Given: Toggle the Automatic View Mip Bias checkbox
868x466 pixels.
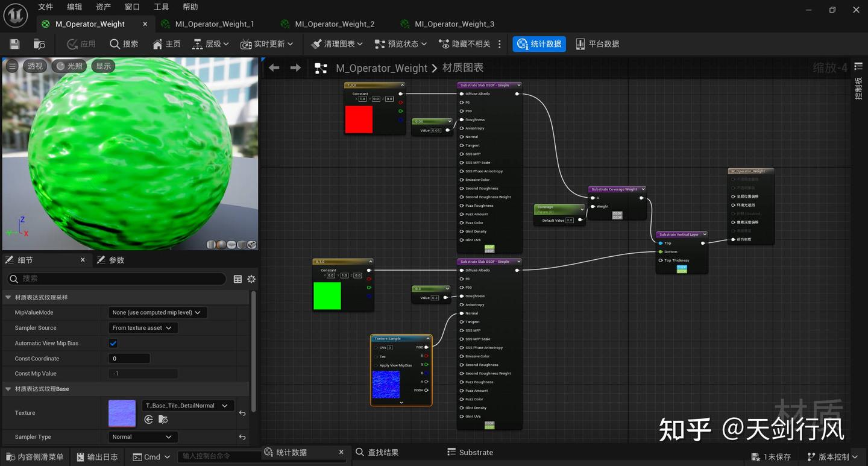Looking at the screenshot, I should coord(113,343).
